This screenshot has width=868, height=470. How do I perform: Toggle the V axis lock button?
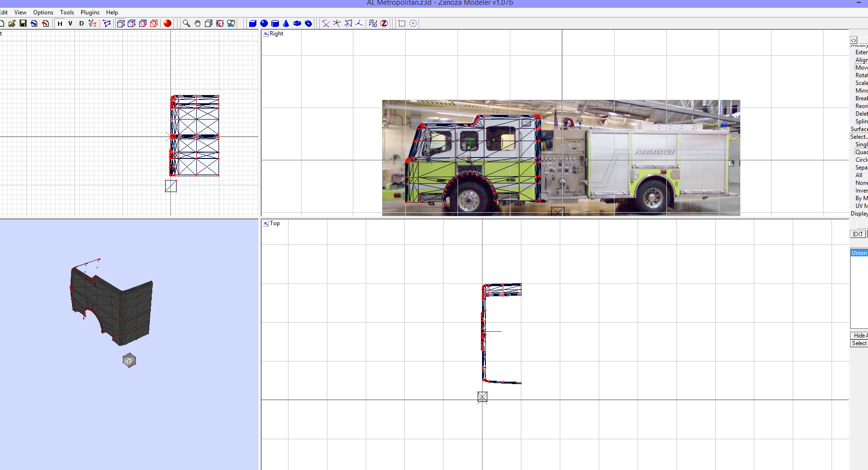[71, 24]
